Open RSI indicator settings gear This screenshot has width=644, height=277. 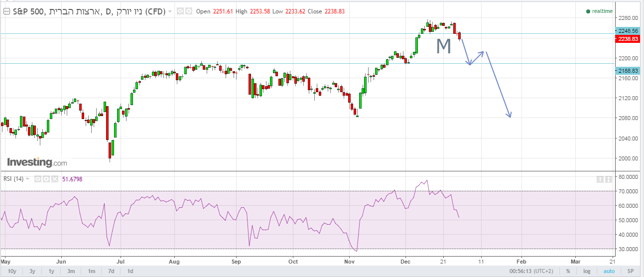tap(46, 179)
